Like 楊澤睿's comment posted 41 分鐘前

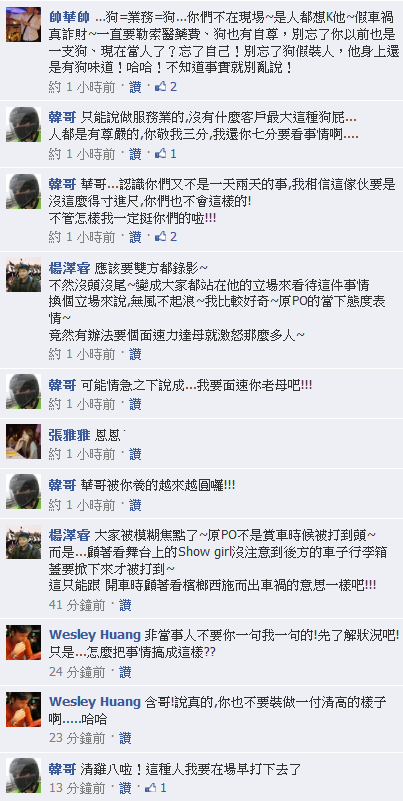tap(125, 605)
